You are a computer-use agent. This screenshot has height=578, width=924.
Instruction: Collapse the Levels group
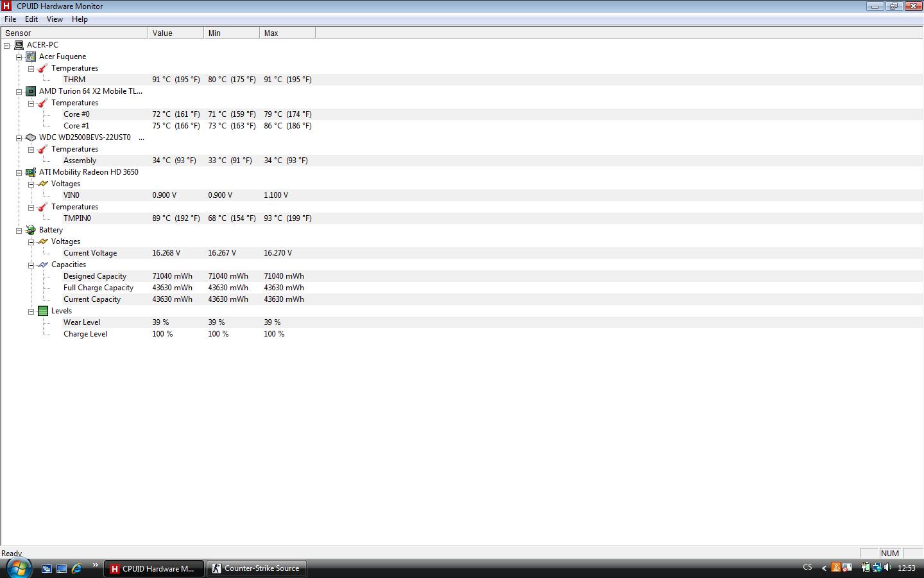tap(31, 311)
